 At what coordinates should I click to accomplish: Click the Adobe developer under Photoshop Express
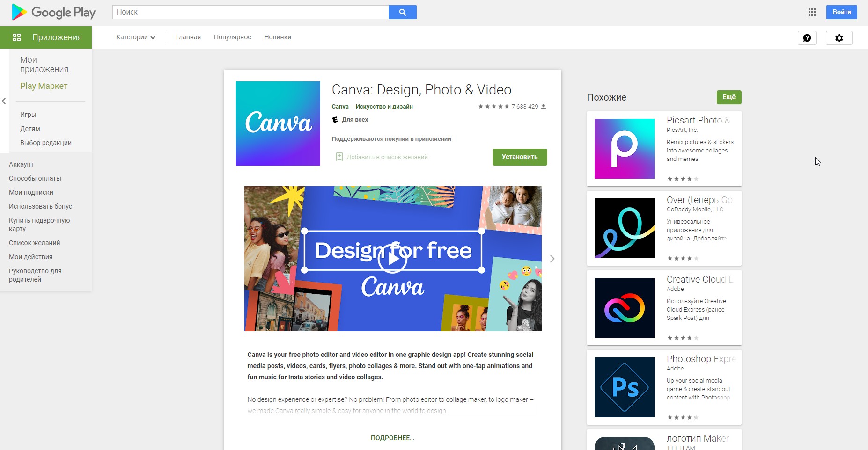(675, 369)
